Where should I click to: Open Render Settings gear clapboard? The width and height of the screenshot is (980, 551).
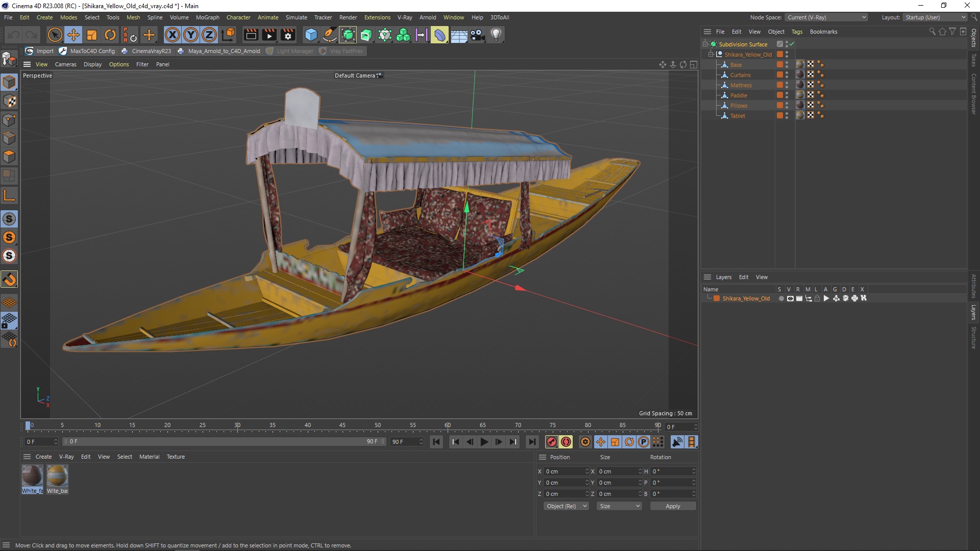click(x=288, y=35)
